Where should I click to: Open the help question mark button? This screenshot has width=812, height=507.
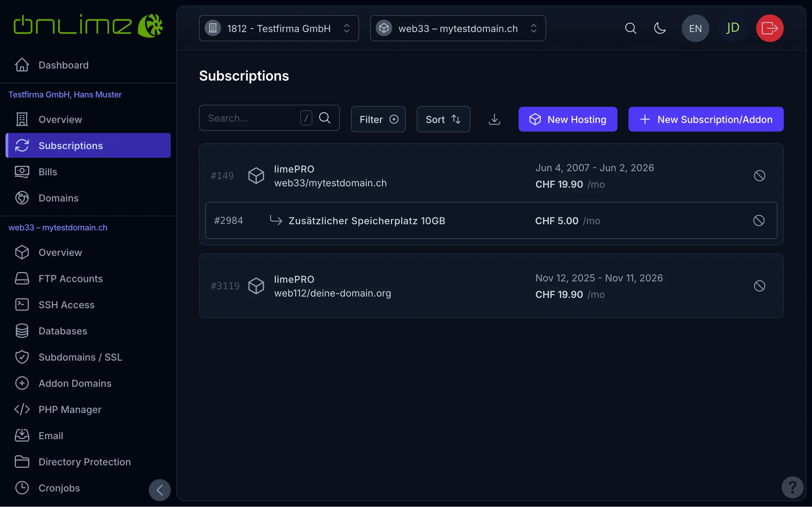792,487
